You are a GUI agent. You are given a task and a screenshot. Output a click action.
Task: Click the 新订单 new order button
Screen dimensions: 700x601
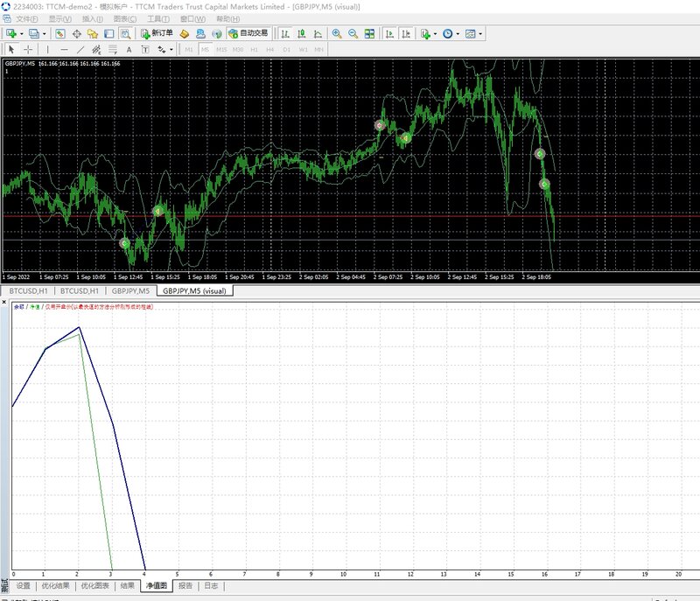tap(157, 33)
